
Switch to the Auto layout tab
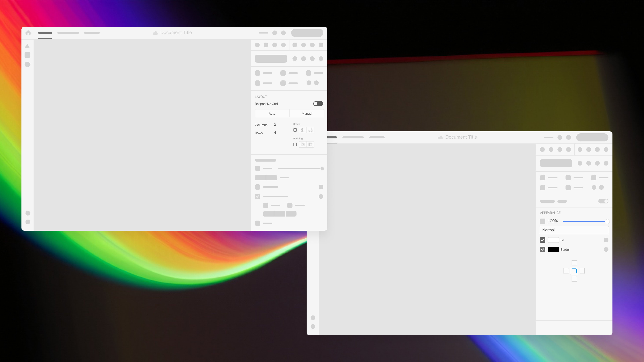[272, 113]
